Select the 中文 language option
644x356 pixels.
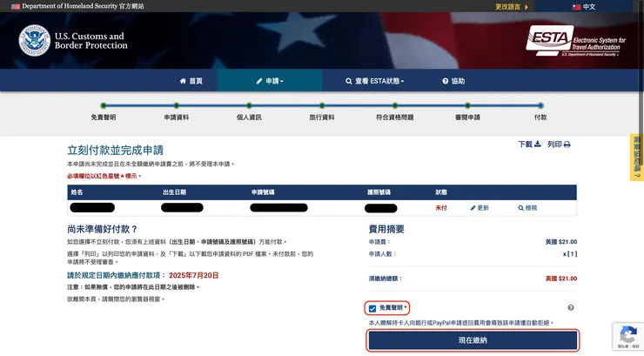coord(584,7)
